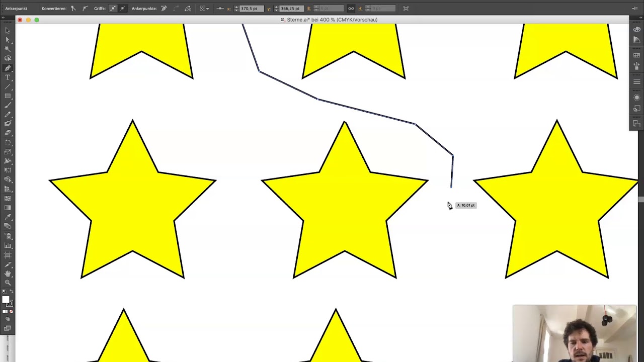The height and width of the screenshot is (362, 644).
Task: Select the Hand tool
Action: point(8,274)
